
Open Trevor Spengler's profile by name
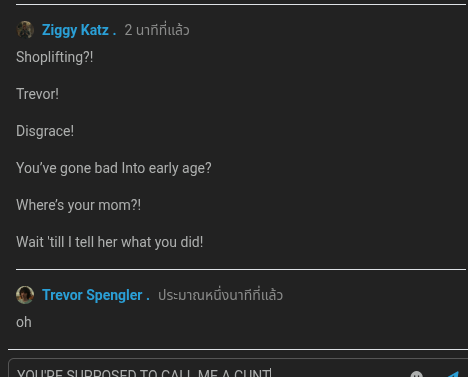point(92,295)
